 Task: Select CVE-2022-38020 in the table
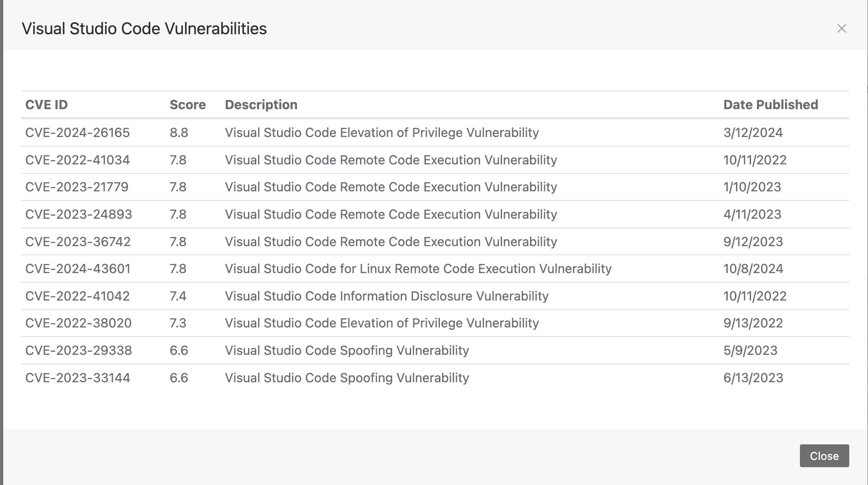[79, 323]
